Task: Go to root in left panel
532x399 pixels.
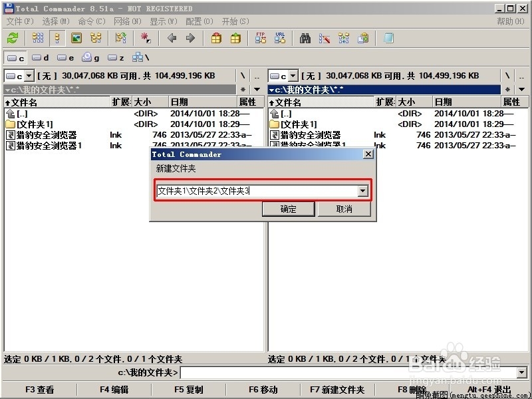Action: point(243,76)
